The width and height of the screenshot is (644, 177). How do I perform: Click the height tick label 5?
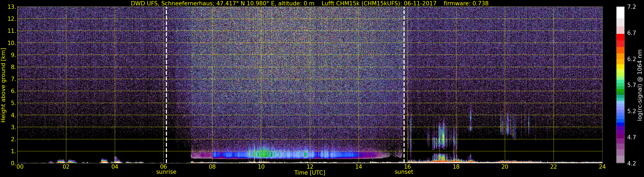pos(13,103)
